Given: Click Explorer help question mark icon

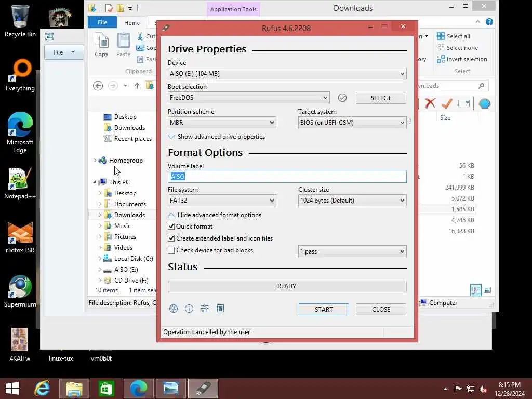Looking at the screenshot, I should point(489,22).
